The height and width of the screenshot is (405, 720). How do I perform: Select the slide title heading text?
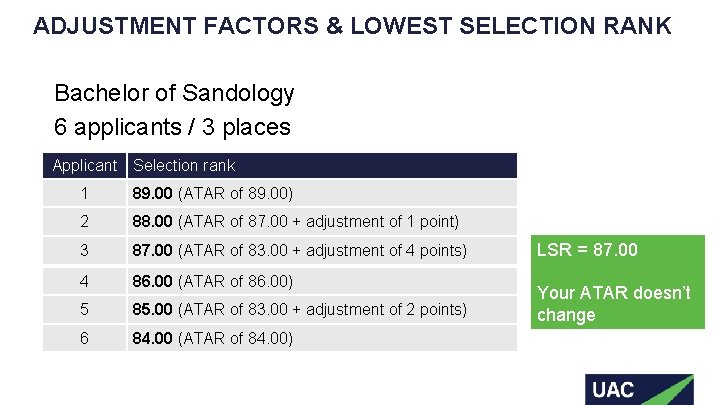point(352,26)
